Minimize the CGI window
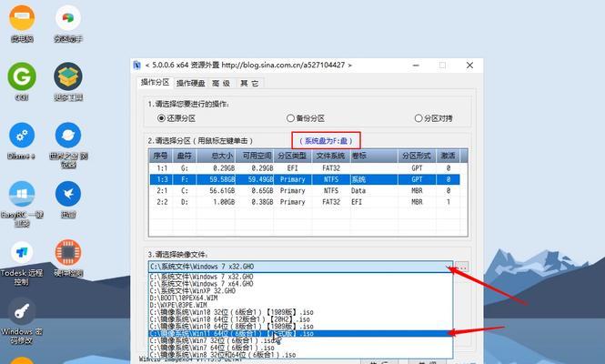This screenshot has width=605, height=364. tap(416, 66)
